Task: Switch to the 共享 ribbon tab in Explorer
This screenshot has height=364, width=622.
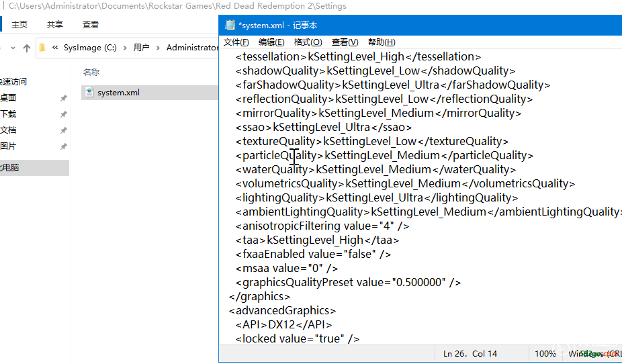Action: [x=54, y=25]
